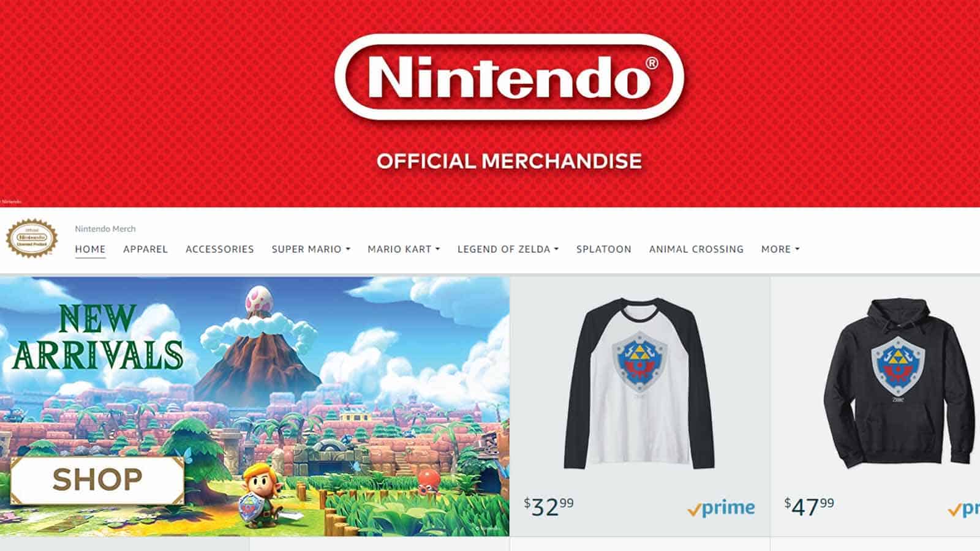Go to the Home tab
The width and height of the screenshot is (980, 551).
pyautogui.click(x=90, y=249)
